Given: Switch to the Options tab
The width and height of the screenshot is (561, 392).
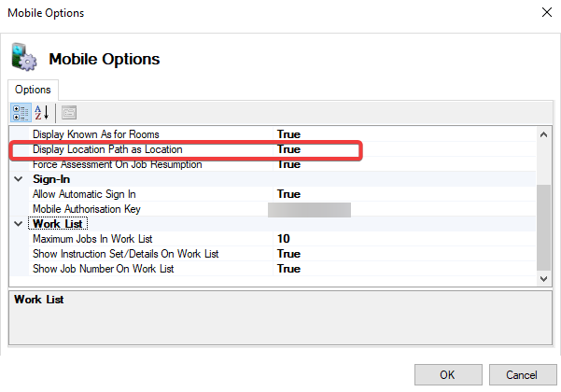Looking at the screenshot, I should [x=33, y=90].
